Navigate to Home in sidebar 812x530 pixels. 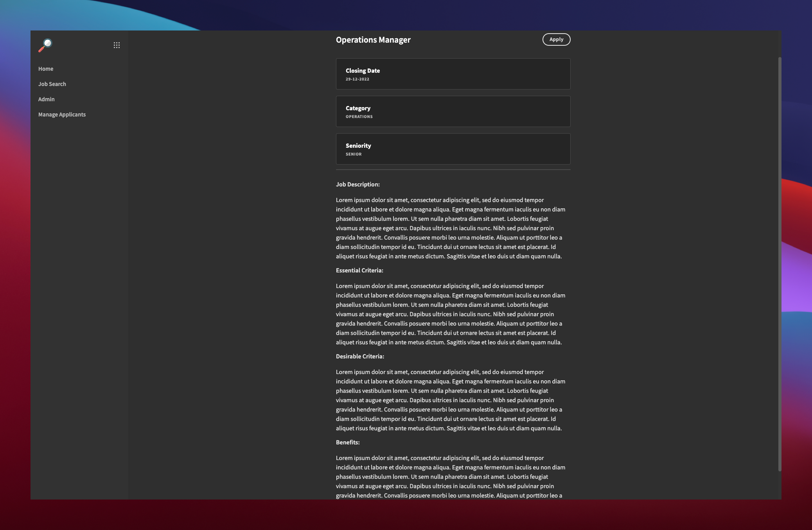pos(46,68)
